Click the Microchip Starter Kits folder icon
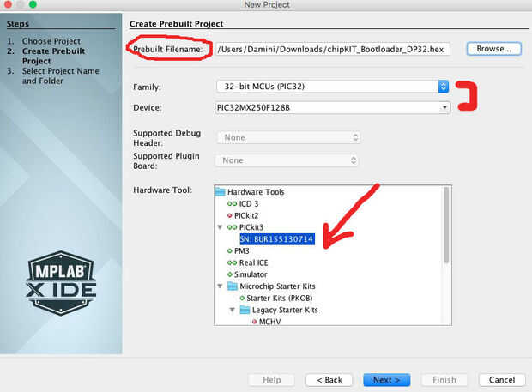The width and height of the screenshot is (532, 392). pyautogui.click(x=233, y=286)
